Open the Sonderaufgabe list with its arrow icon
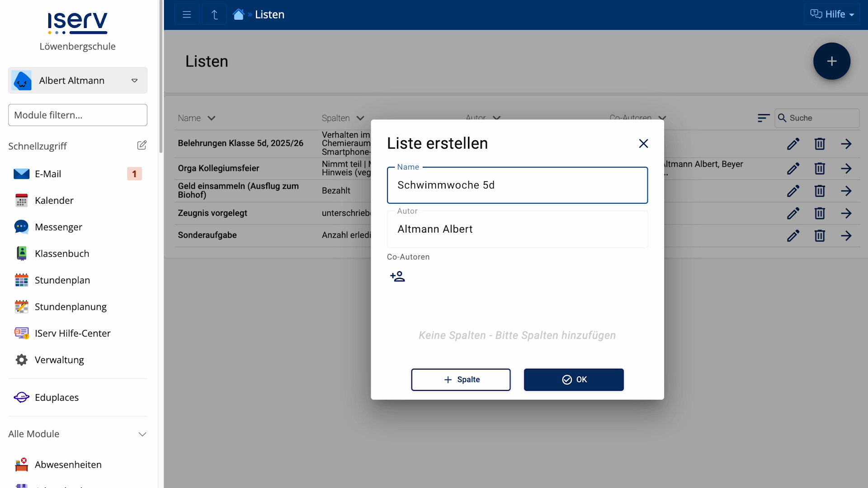The image size is (868, 488). pyautogui.click(x=846, y=235)
